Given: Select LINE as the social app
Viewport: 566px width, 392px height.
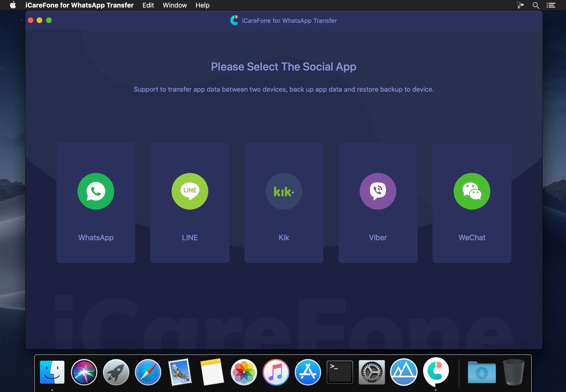Looking at the screenshot, I should coord(190,202).
